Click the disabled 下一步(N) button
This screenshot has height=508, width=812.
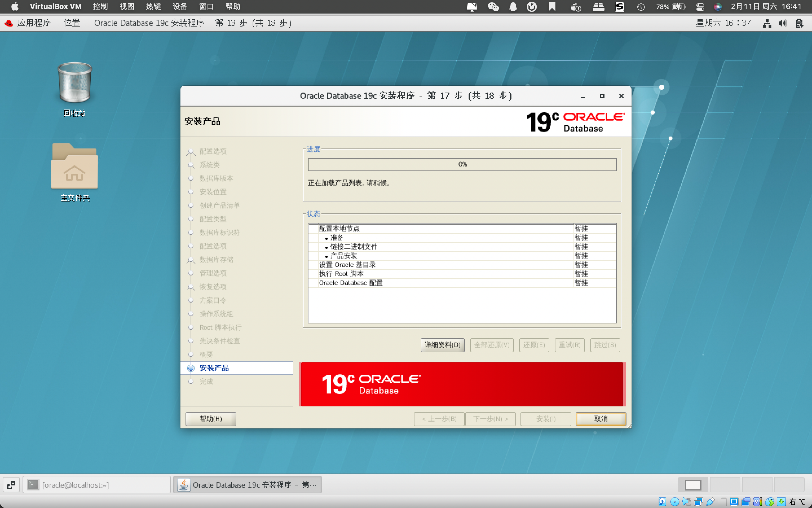point(490,419)
